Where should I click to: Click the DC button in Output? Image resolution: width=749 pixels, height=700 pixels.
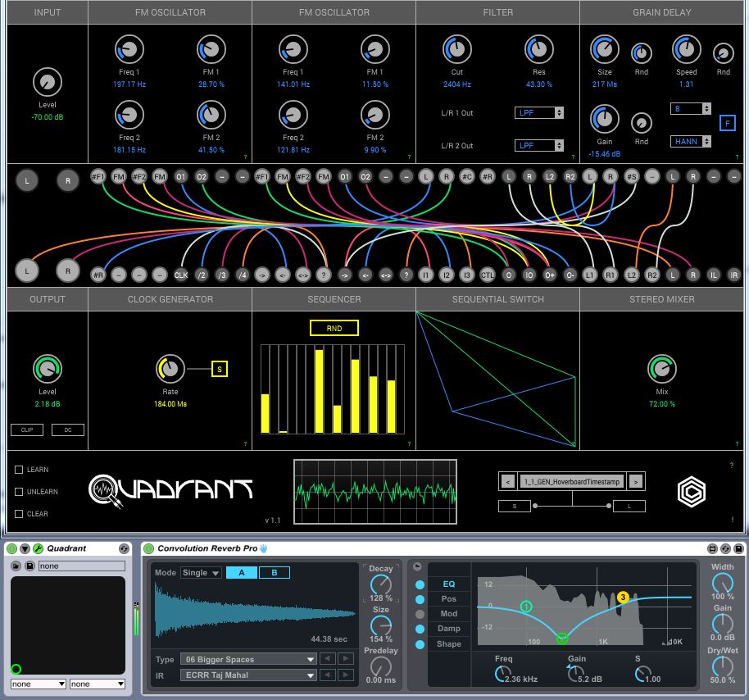(68, 430)
